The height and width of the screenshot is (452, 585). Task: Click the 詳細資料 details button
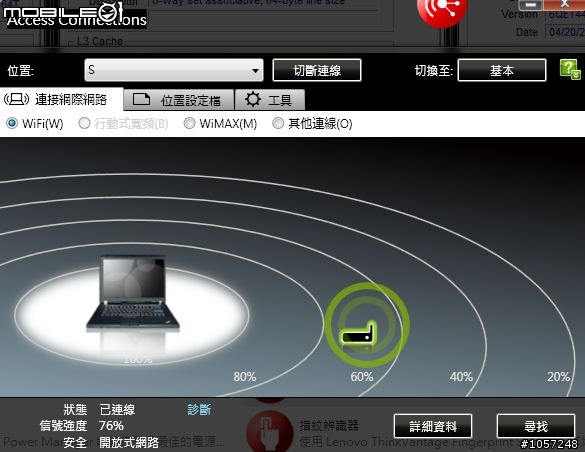[433, 426]
